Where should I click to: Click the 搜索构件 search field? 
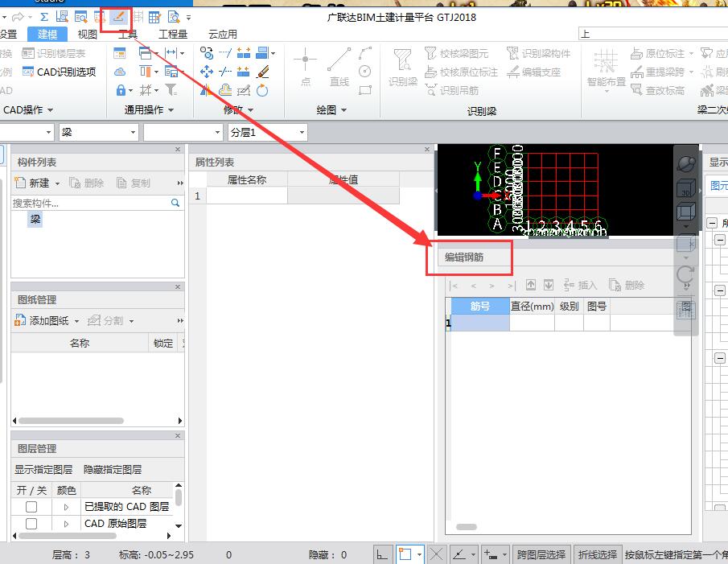pos(91,203)
